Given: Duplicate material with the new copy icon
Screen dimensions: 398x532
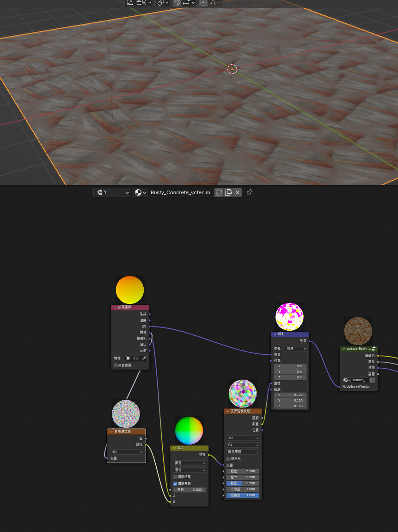Looking at the screenshot, I should 228,192.
